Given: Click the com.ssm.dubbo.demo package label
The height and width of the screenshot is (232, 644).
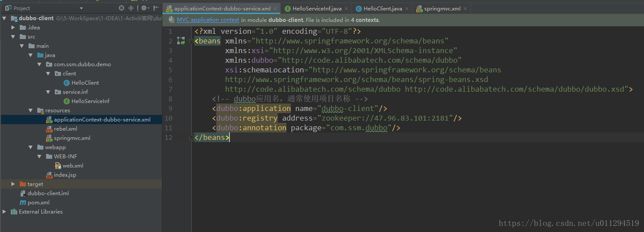Looking at the screenshot, I should point(82,64).
